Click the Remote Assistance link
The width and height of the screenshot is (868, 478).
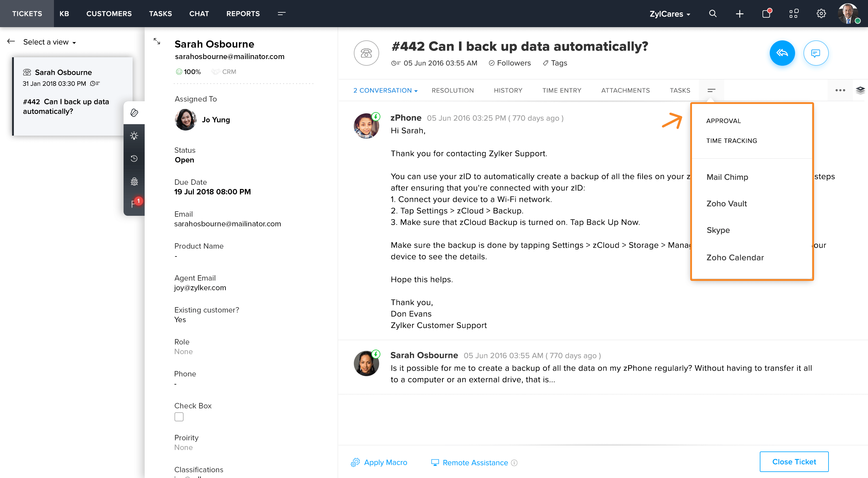point(475,463)
